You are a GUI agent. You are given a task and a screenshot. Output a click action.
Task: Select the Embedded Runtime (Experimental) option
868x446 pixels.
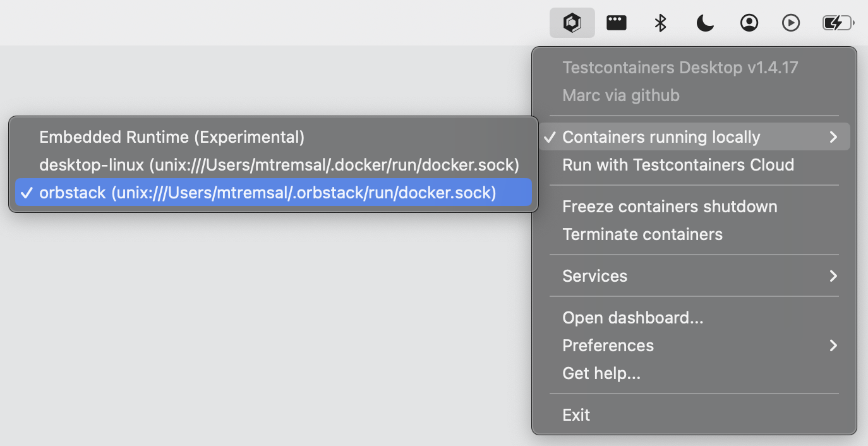click(x=172, y=137)
